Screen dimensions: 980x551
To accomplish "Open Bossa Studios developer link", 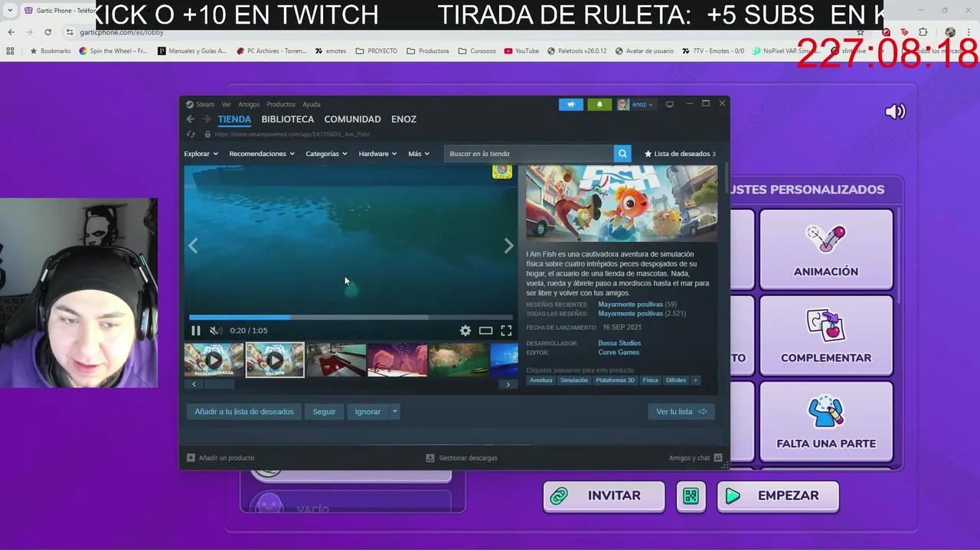I will click(x=619, y=343).
